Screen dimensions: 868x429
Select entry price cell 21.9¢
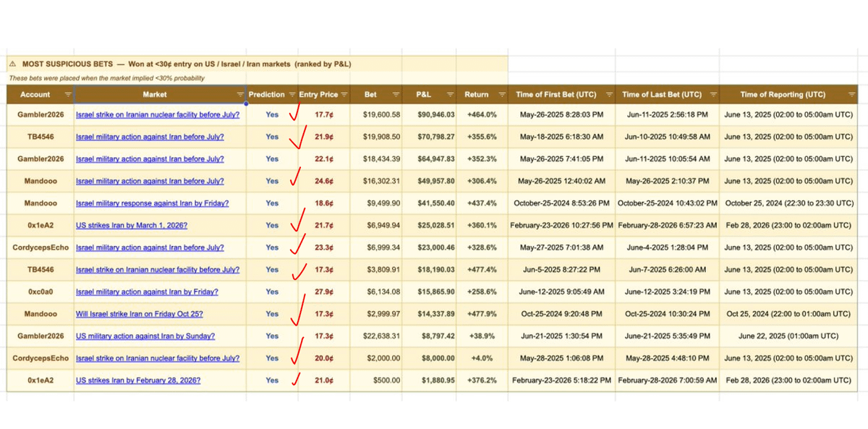[x=324, y=137]
